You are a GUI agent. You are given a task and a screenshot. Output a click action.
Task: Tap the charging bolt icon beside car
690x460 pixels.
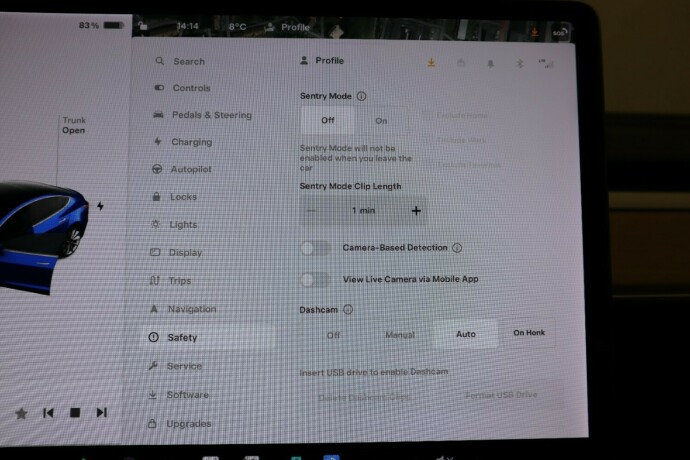pos(99,206)
